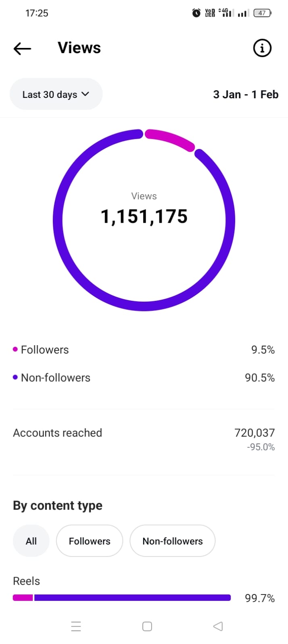This screenshot has height=644, width=288.
Task: Tap the back arrow icon
Action: point(22,48)
